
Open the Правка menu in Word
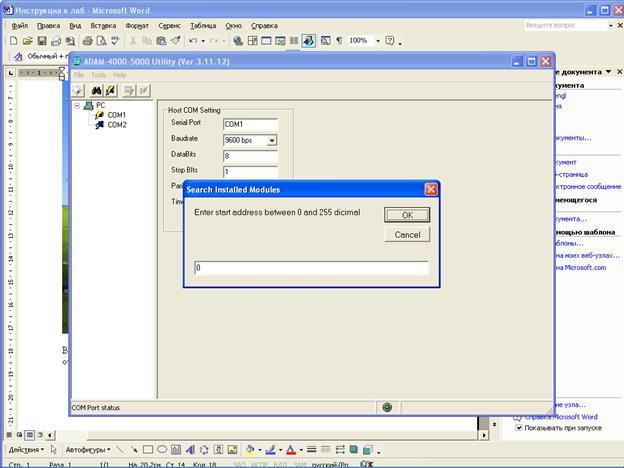(48, 25)
